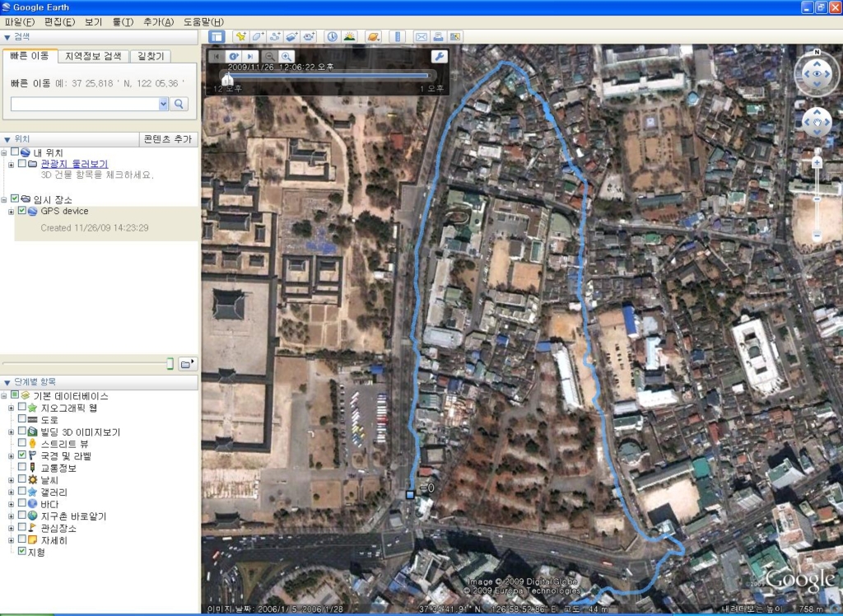Open the folder button beside the opacity slider
Screen dimensions: 843x616
[187, 364]
